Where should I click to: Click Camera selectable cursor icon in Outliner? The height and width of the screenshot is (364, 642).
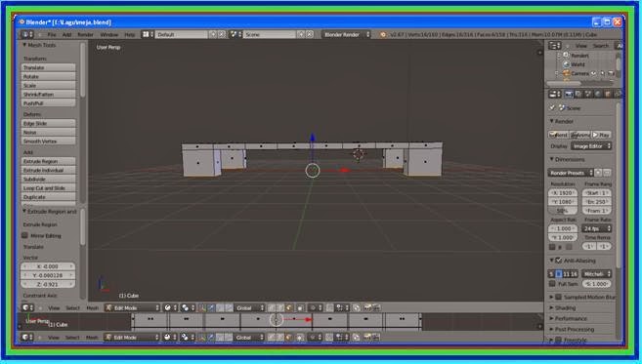pos(602,73)
